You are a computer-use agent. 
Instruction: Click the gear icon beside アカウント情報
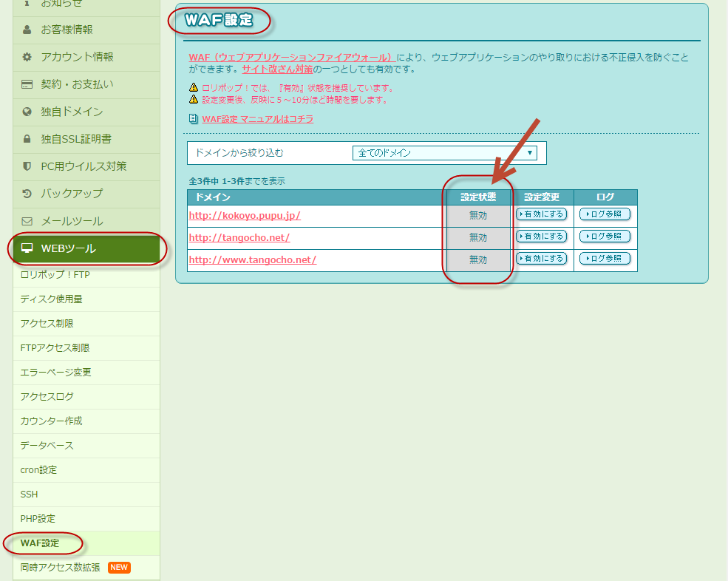(27, 58)
